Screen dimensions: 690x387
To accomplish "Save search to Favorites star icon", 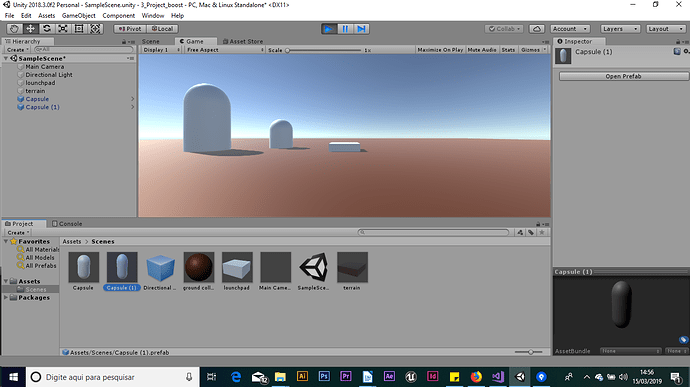I will point(542,232).
